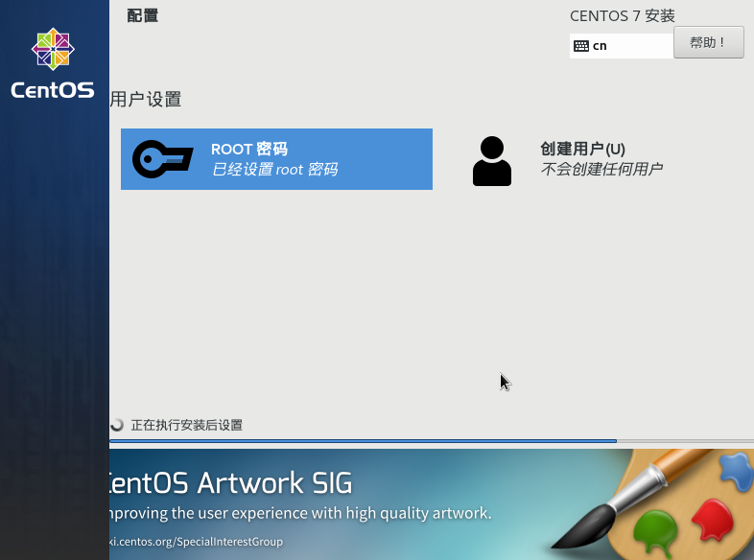Click the CentOS Artwork SIG banner title
Viewport: 754px width, 560px height.
pyautogui.click(x=231, y=483)
